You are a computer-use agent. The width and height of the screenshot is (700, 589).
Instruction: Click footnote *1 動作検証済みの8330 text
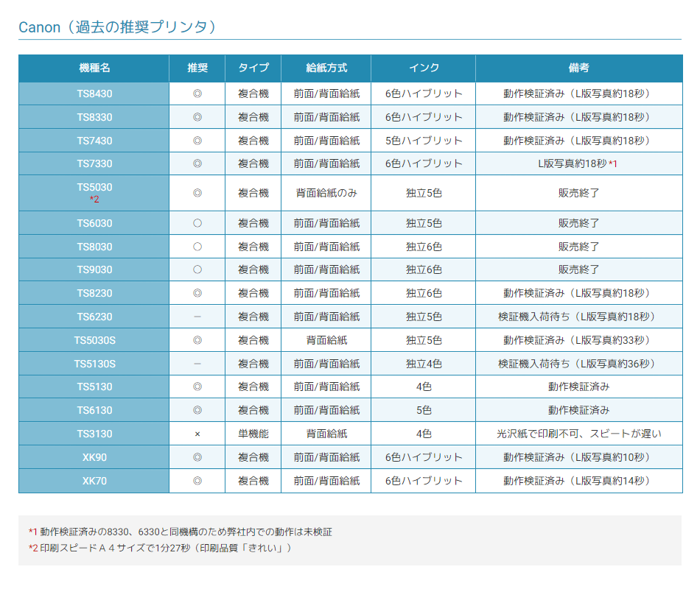tap(181, 532)
